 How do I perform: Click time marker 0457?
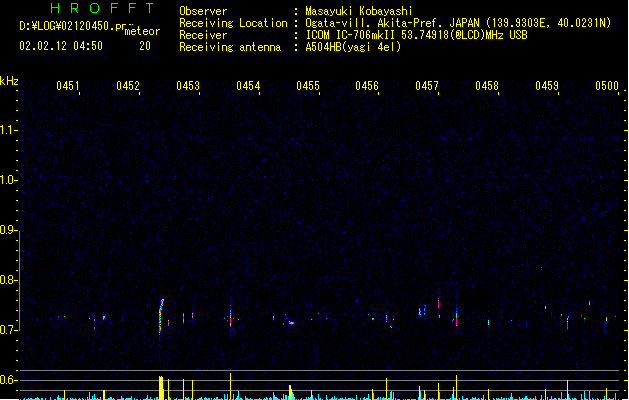point(427,86)
